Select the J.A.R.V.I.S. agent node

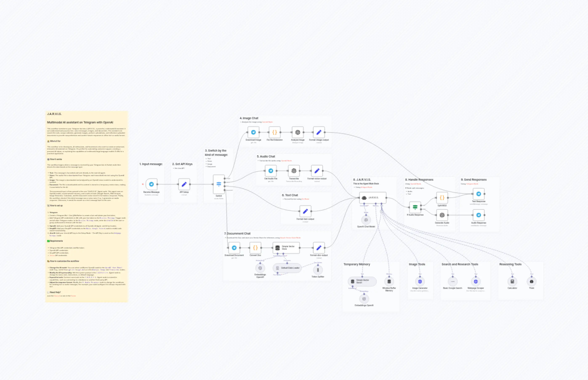point(373,197)
